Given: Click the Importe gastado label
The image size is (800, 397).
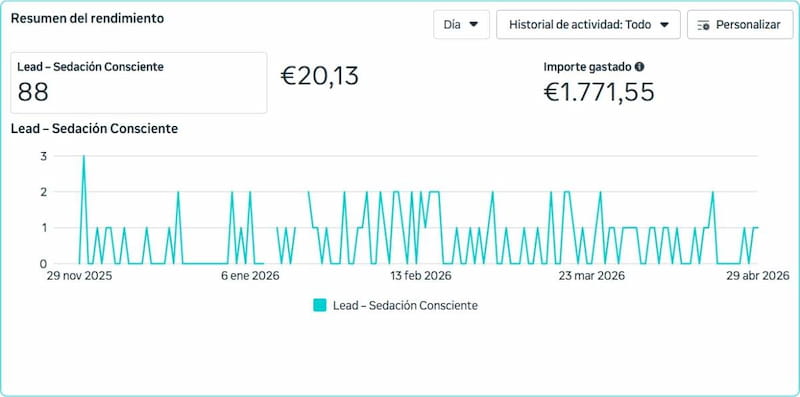Looking at the screenshot, I should (x=587, y=67).
